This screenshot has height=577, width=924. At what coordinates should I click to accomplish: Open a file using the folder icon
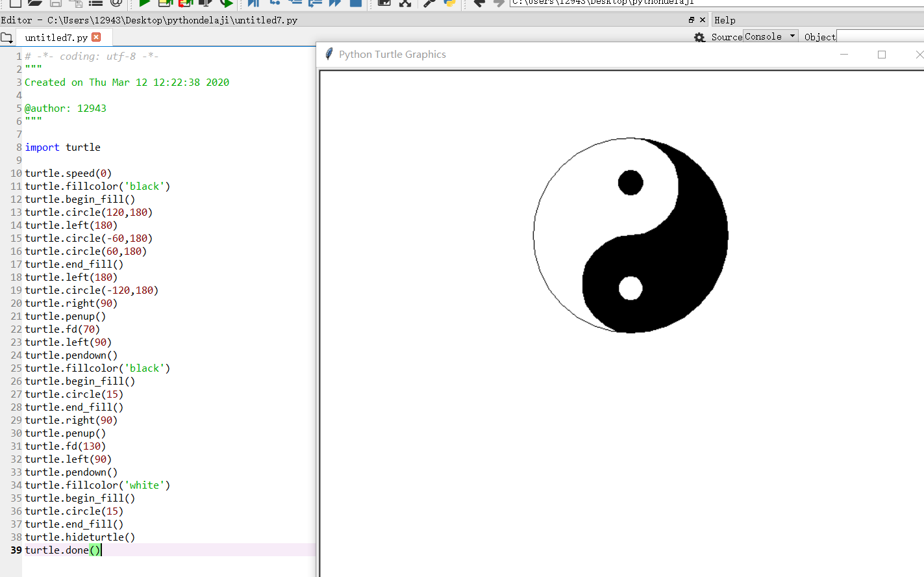coord(35,3)
